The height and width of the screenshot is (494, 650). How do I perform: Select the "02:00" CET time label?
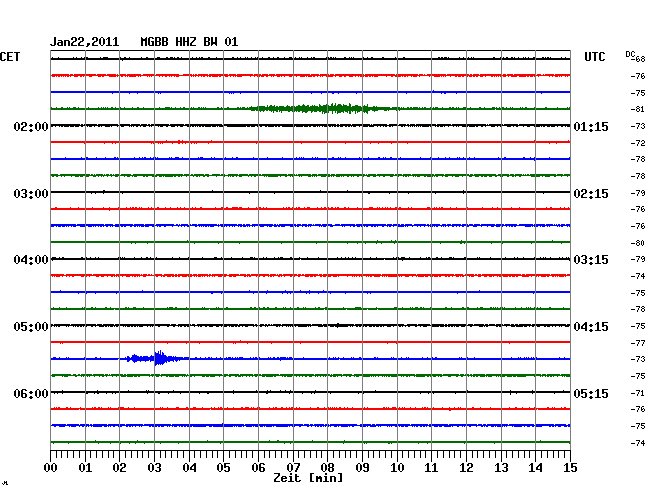[x=31, y=126]
